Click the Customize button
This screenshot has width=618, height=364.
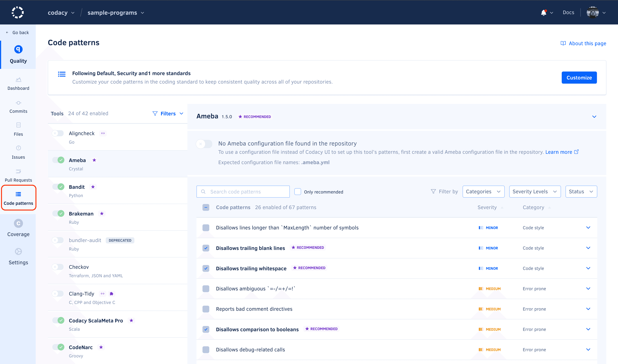point(579,78)
